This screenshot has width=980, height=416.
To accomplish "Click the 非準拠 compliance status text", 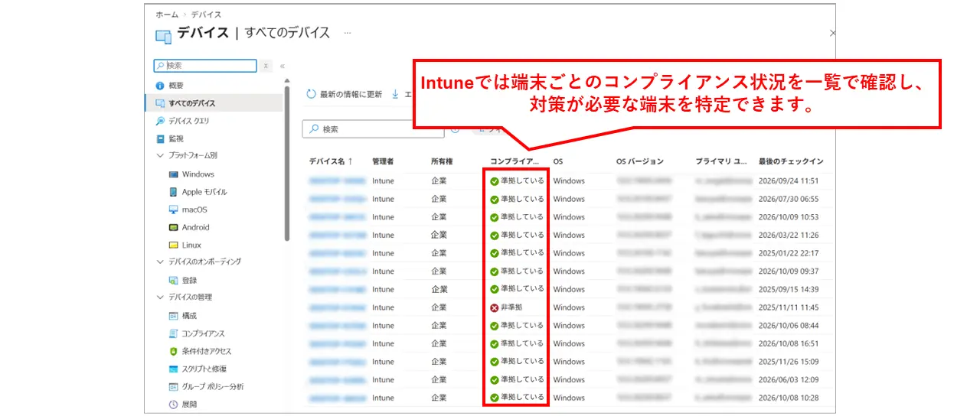I will tap(511, 307).
